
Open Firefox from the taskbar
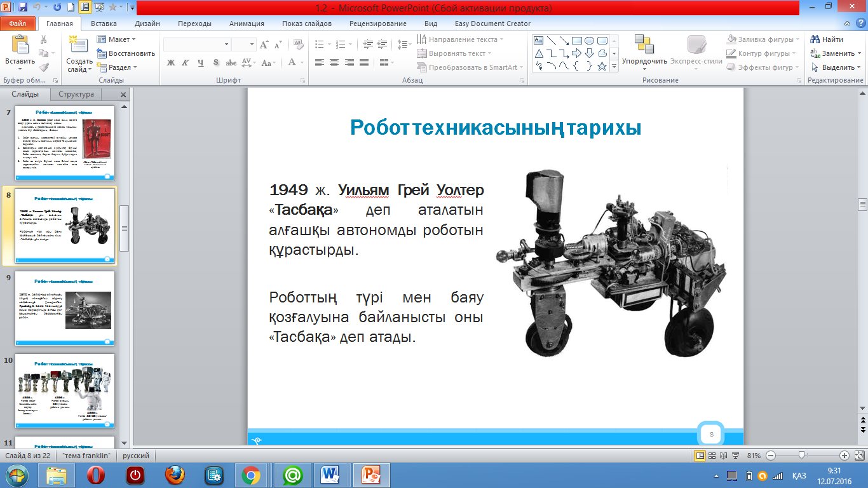click(x=174, y=475)
